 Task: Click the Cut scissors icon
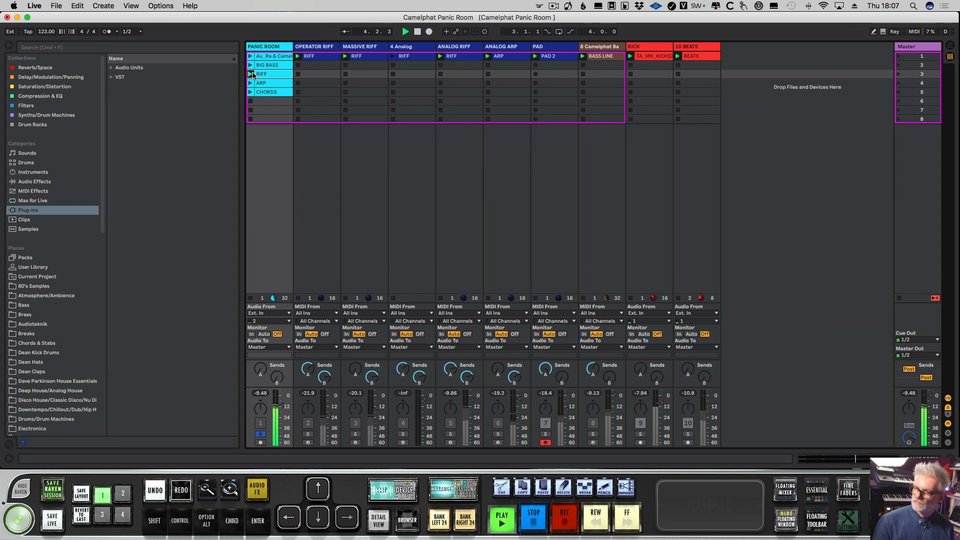[x=501, y=487]
